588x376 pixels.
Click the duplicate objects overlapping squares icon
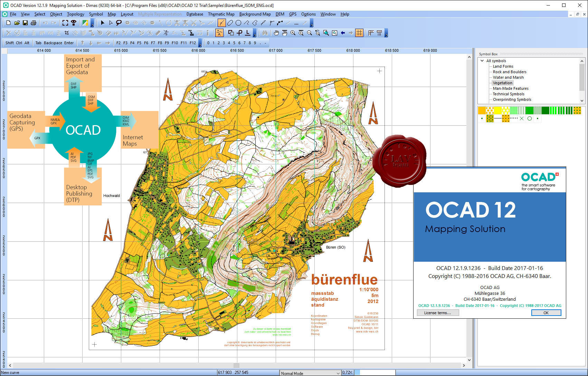click(x=231, y=33)
